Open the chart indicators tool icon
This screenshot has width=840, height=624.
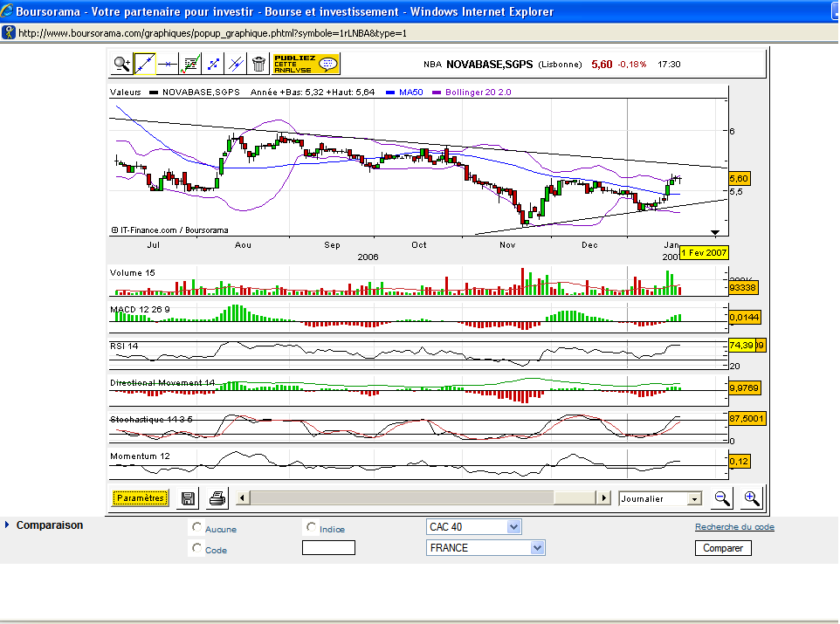pos(190,64)
